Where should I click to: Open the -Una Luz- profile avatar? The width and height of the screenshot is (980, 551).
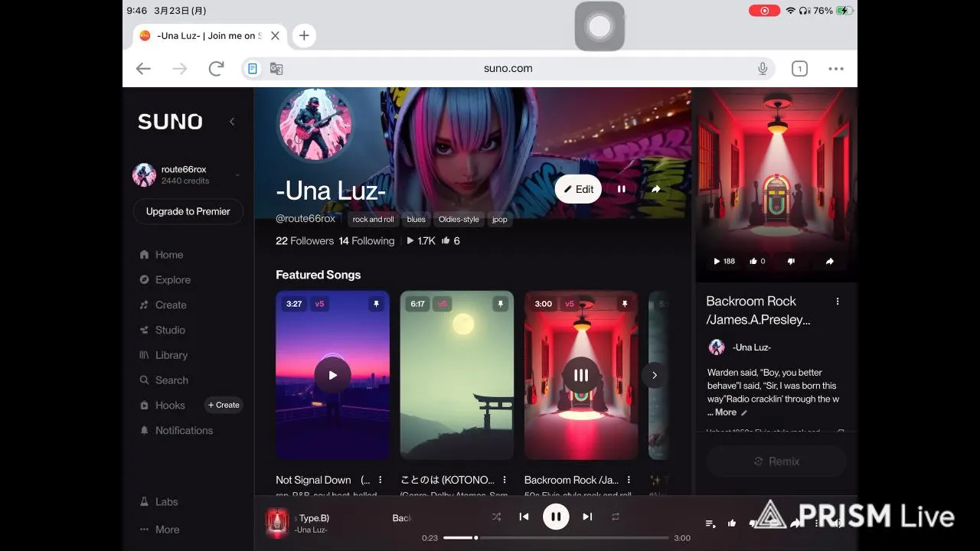tap(315, 126)
